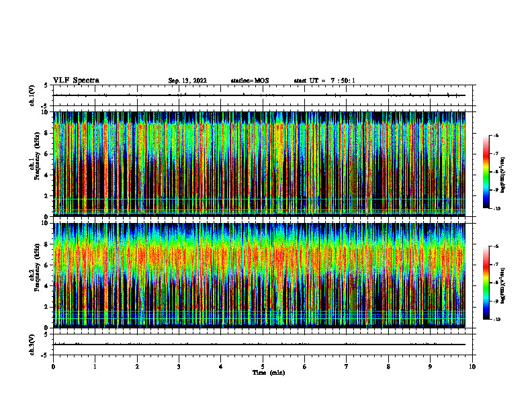Click inside the ch.2 spectrogram panel
The height and width of the screenshot is (411, 532).
pos(259,275)
